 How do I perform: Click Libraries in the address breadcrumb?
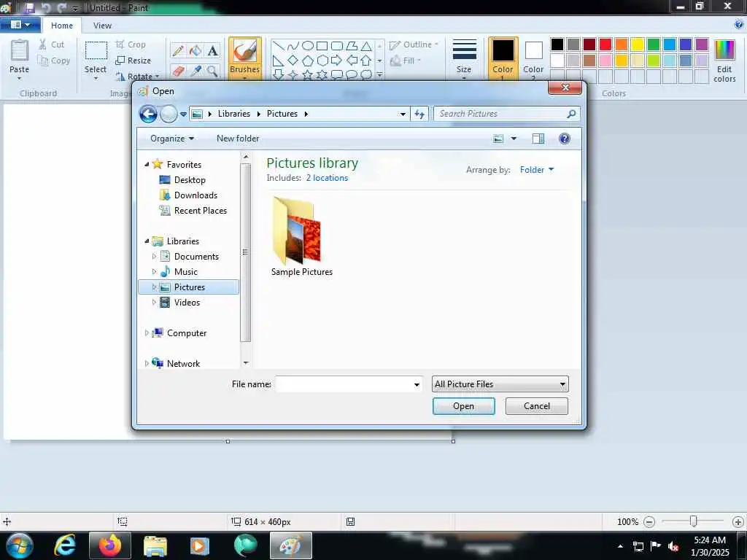[234, 114]
